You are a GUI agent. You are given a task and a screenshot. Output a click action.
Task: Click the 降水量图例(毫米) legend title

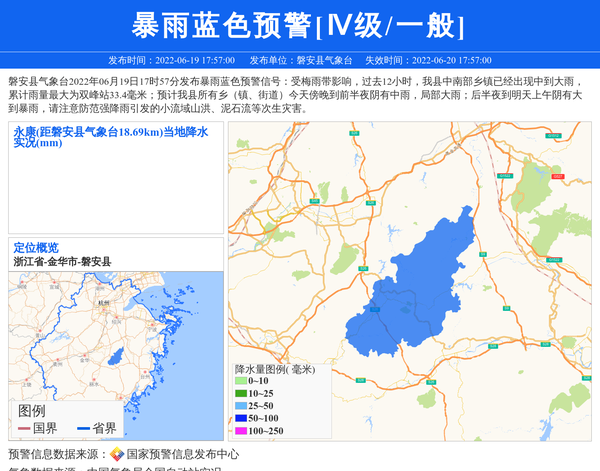pos(275,369)
